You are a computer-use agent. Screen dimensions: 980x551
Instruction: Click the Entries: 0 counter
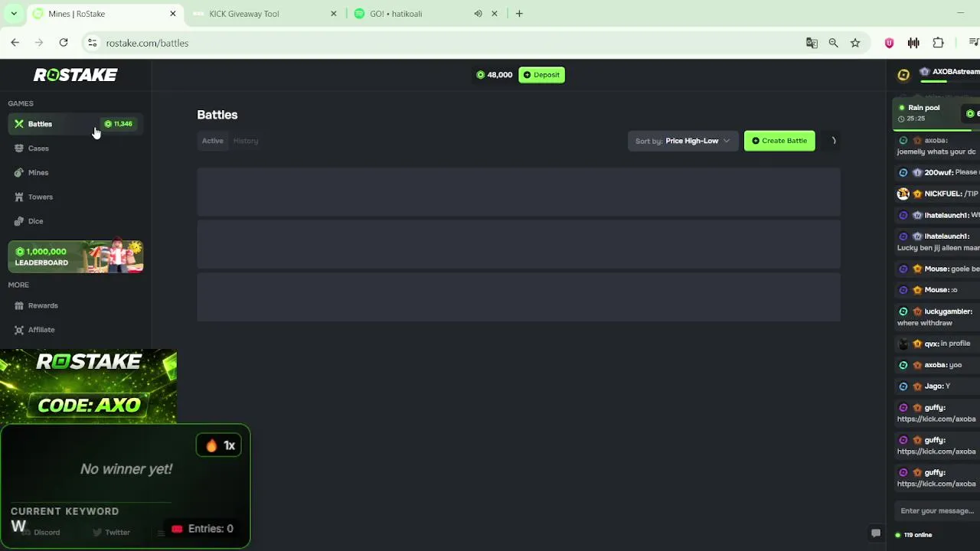point(202,529)
